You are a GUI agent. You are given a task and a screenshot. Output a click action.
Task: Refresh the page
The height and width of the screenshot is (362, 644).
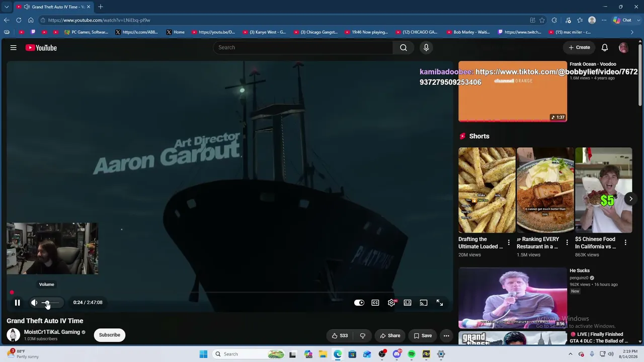(x=19, y=20)
